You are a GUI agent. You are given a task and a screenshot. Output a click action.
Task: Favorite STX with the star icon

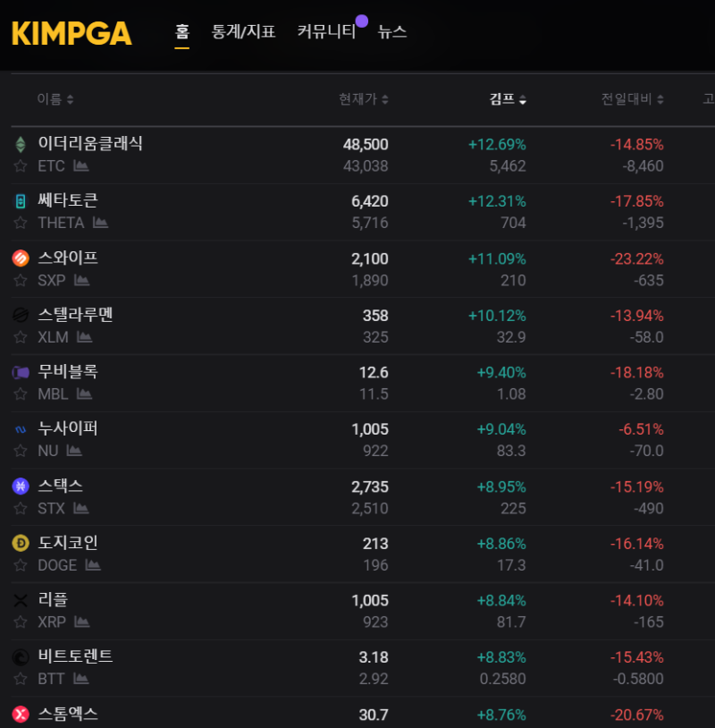pyautogui.click(x=21, y=508)
